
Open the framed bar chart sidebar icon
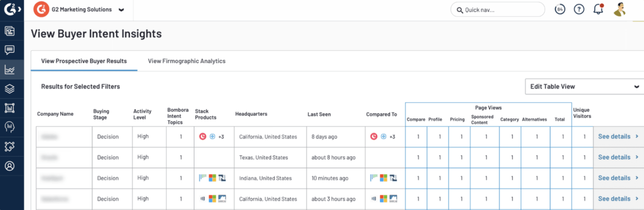(x=9, y=108)
